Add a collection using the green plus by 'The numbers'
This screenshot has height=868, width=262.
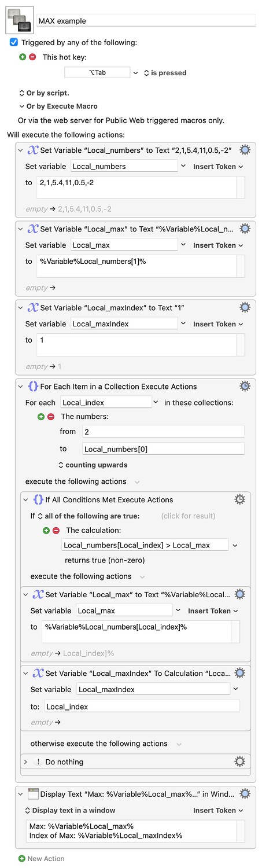pos(41,417)
